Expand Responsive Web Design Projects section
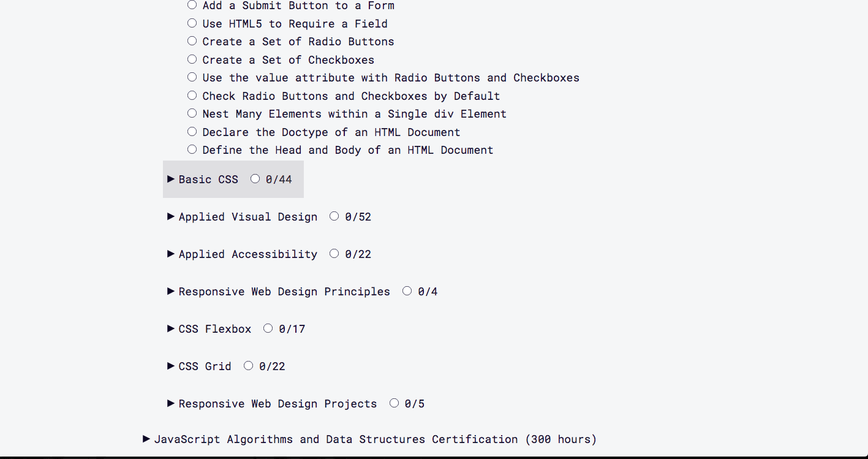 (171, 403)
